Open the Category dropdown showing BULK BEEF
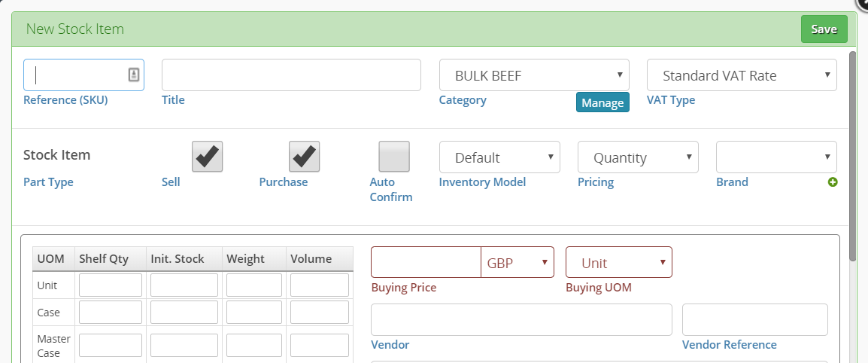868x363 pixels. point(534,75)
